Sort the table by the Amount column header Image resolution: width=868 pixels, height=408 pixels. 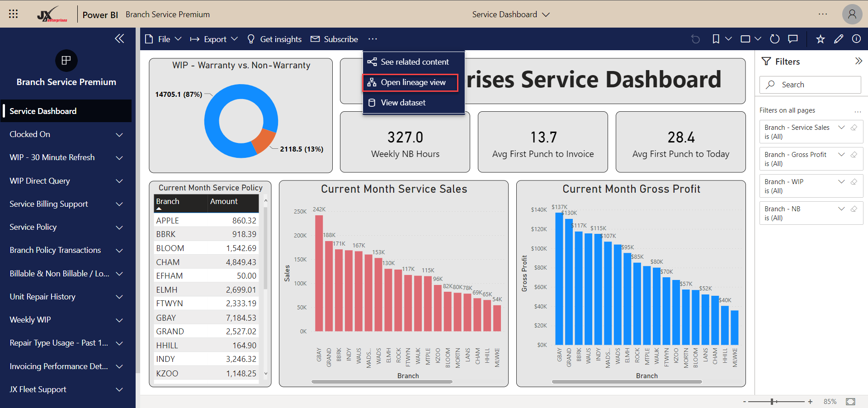(x=233, y=203)
